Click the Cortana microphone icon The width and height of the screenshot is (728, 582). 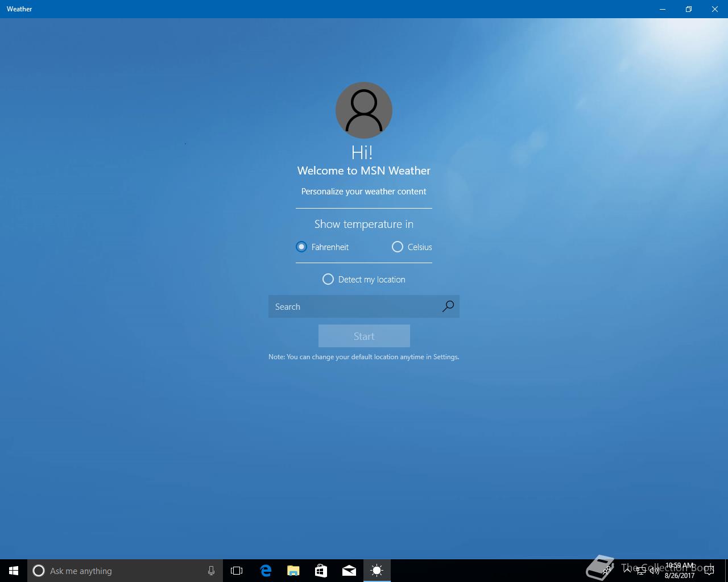211,571
